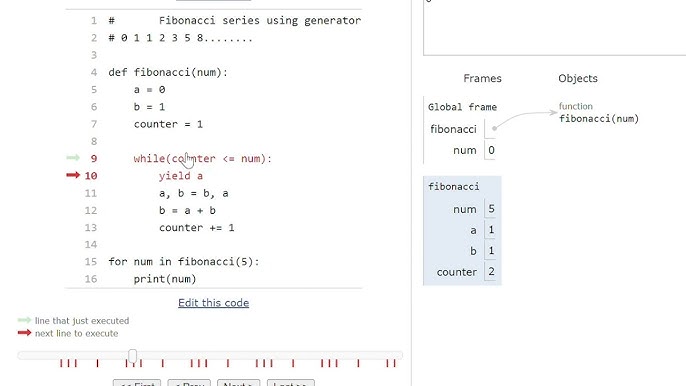Click the green just-executed arrow at line 9
Image resolution: width=686 pixels, height=386 pixels.
point(73,158)
